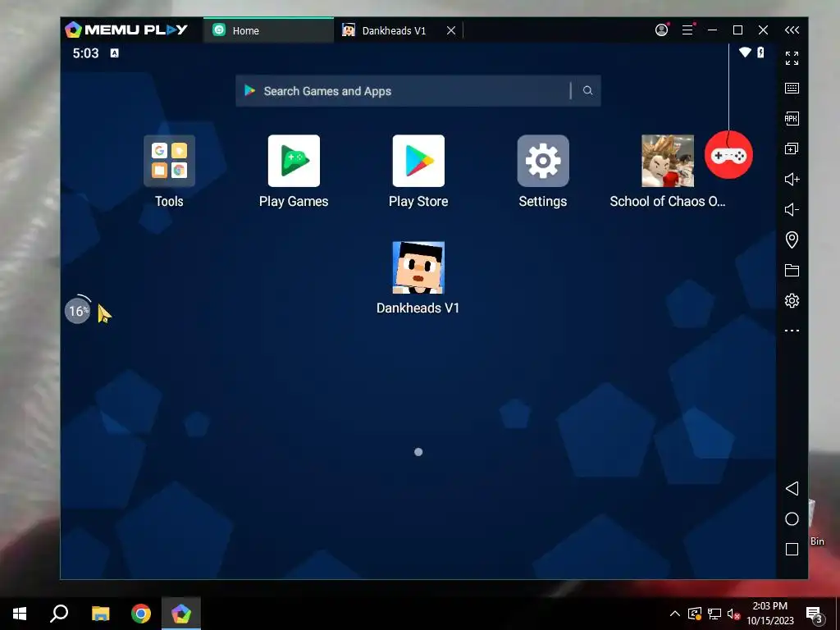This screenshot has height=630, width=840.
Task: Open the Play Store app
Action: [418, 161]
